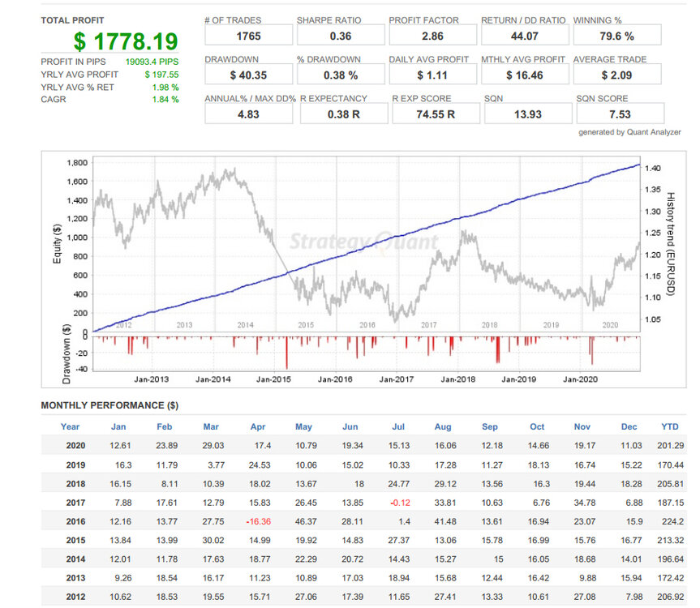Click the generated by Quant Analyzer text
Screen dimensions: 700x608
click(x=629, y=132)
